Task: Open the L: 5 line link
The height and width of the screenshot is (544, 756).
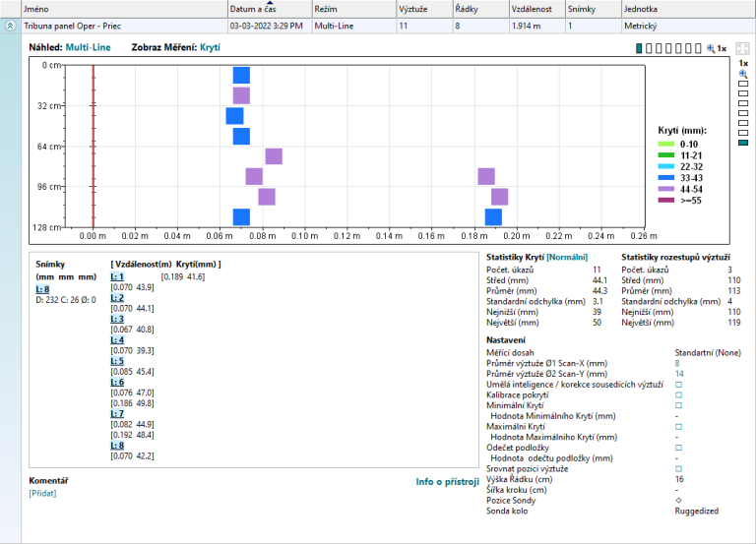Action: 117,361
